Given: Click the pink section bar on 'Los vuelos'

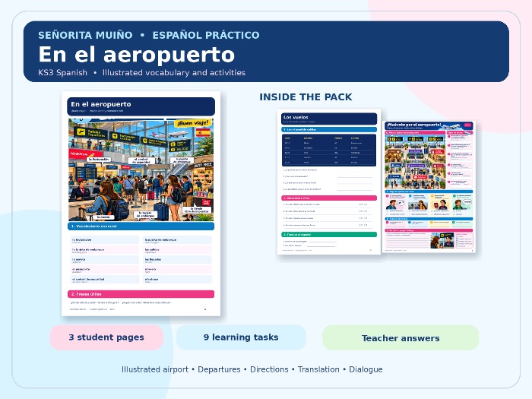Looking at the screenshot, I should click(x=329, y=198).
